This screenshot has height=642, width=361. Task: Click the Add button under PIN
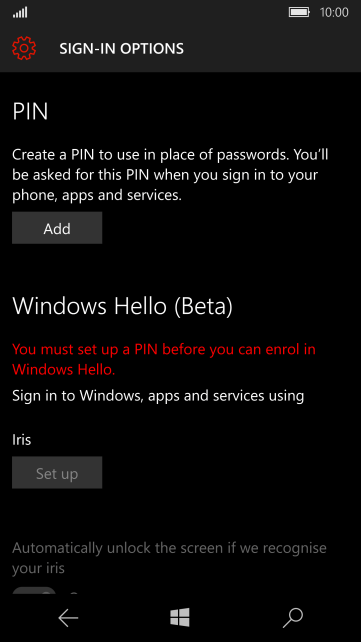(x=57, y=228)
